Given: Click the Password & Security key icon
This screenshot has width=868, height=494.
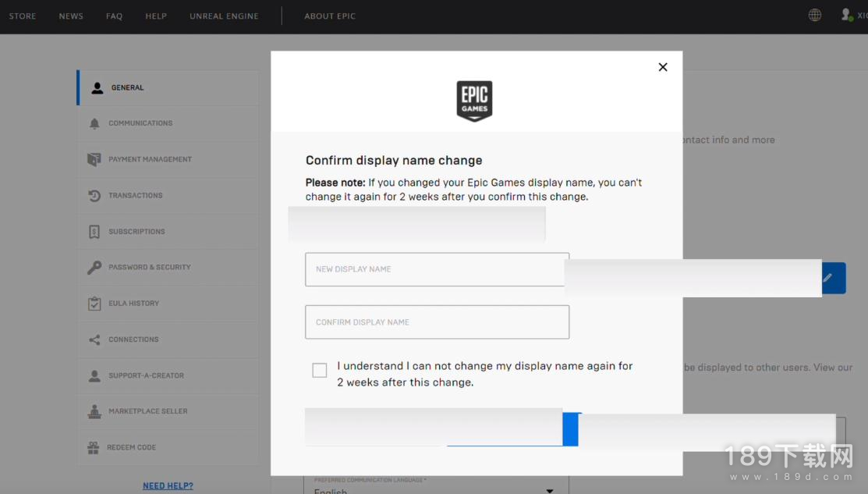Looking at the screenshot, I should click(x=94, y=268).
